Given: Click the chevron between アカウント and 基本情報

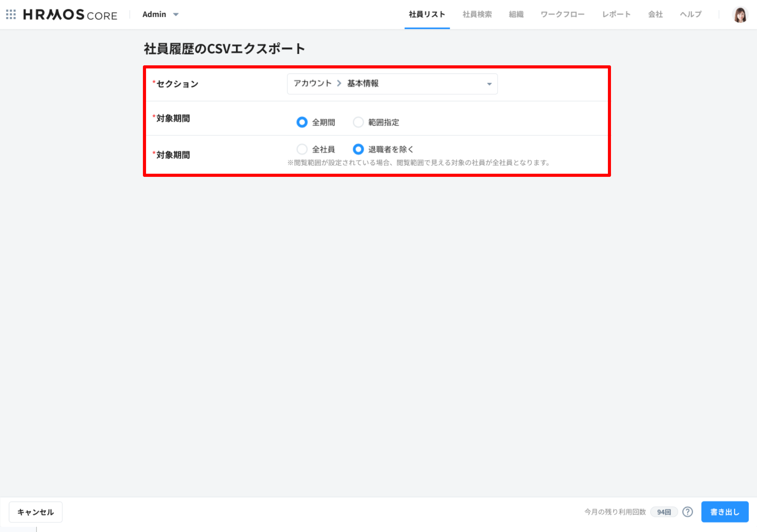Looking at the screenshot, I should [339, 83].
